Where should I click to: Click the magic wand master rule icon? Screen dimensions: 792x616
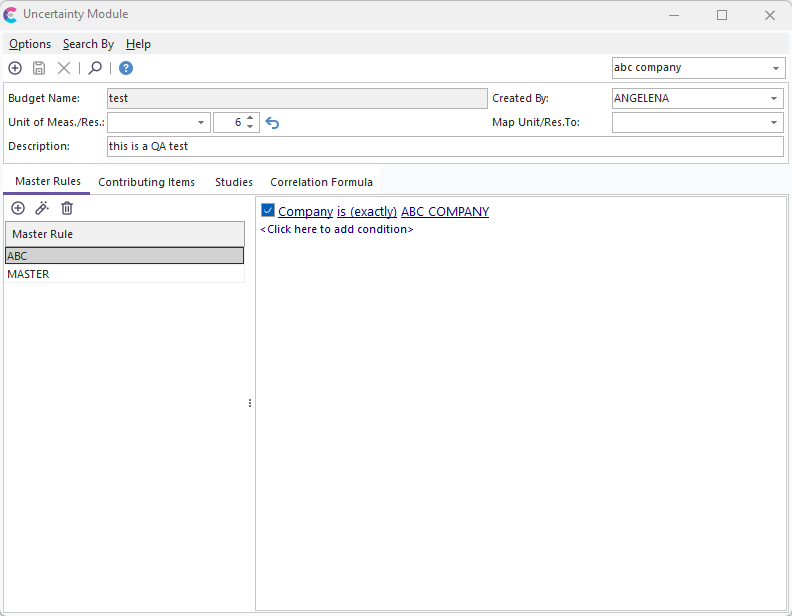(42, 208)
